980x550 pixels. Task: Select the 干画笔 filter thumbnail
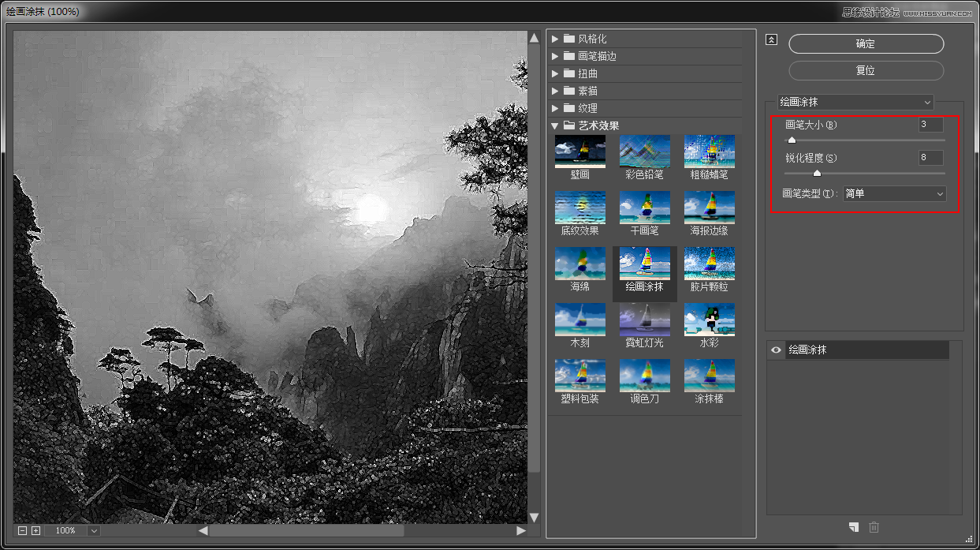click(x=645, y=208)
